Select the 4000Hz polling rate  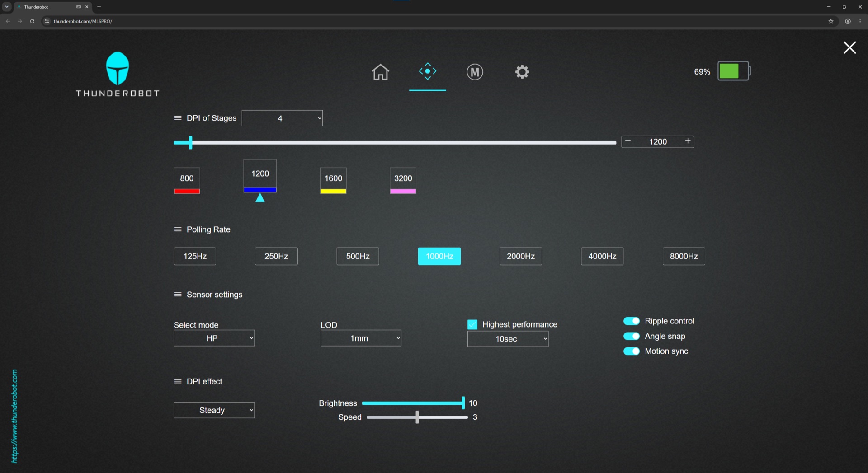pos(602,256)
